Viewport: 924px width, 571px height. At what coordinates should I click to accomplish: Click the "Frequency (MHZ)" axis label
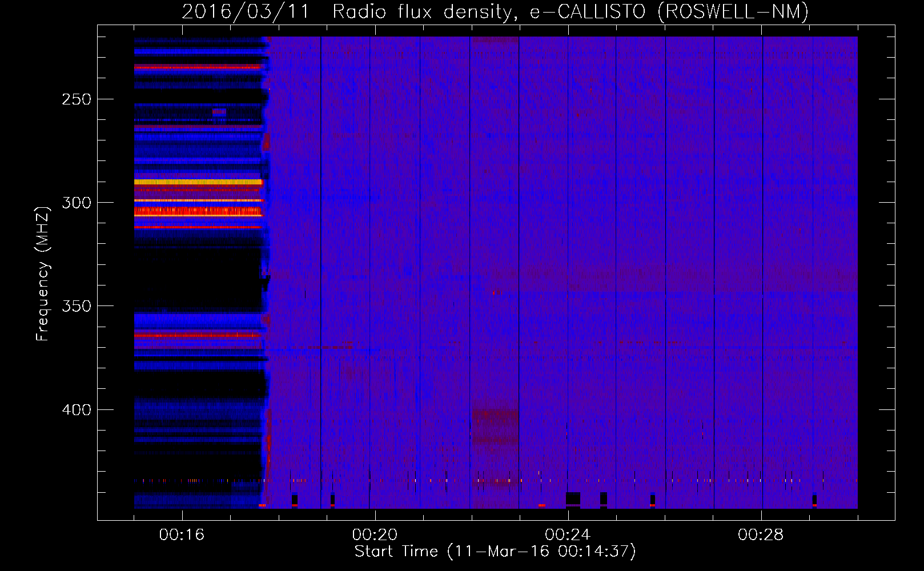43,274
